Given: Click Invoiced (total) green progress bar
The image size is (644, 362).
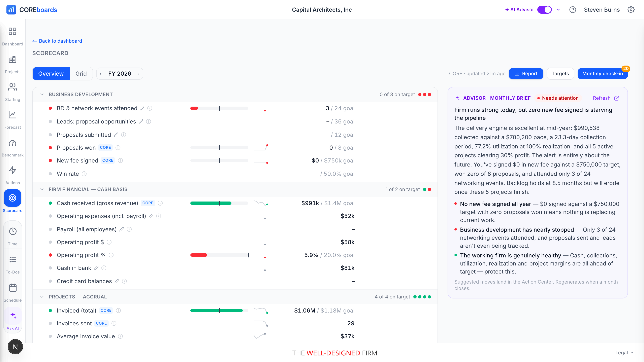Looking at the screenshot, I should [219, 311].
